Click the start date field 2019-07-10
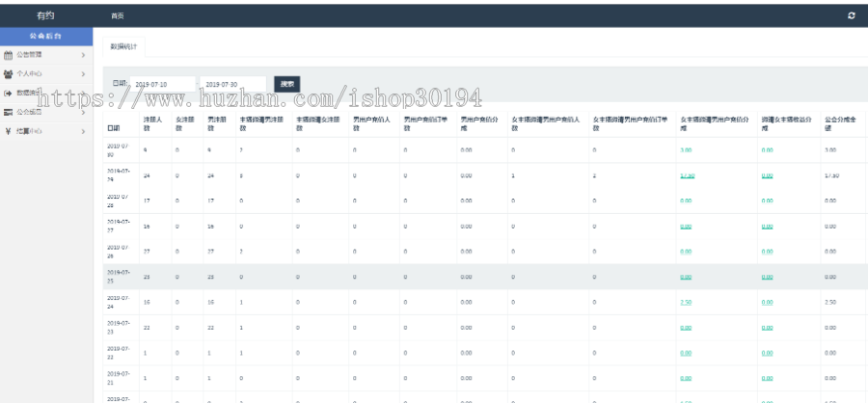Viewport: 868px width, 403px height. point(162,84)
